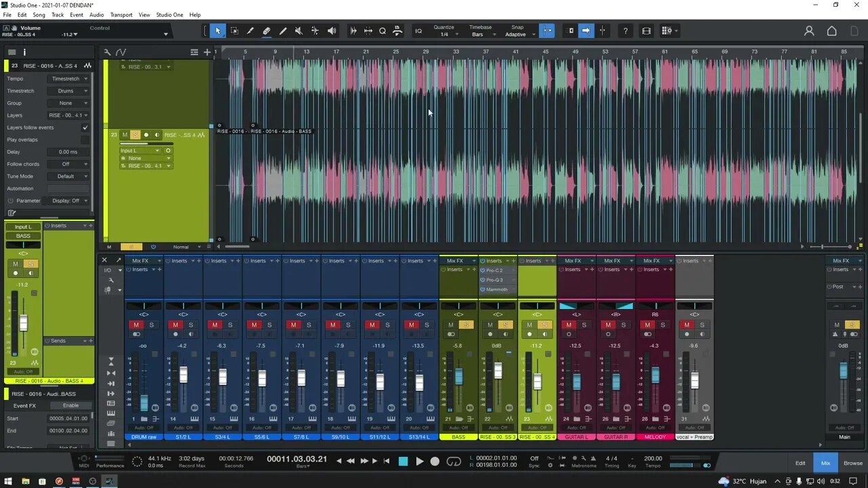Open the Start page home icon

832,30
